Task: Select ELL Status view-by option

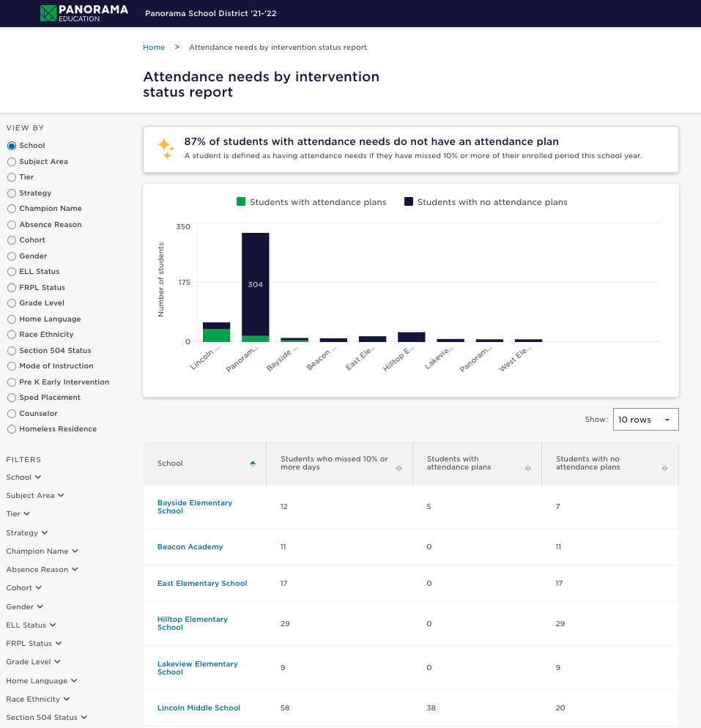Action: pyautogui.click(x=12, y=272)
